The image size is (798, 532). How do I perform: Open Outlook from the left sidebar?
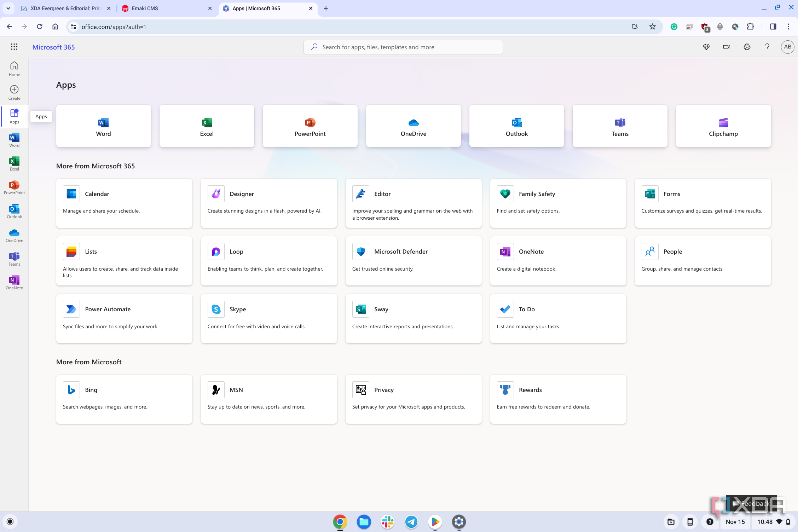pos(14,211)
